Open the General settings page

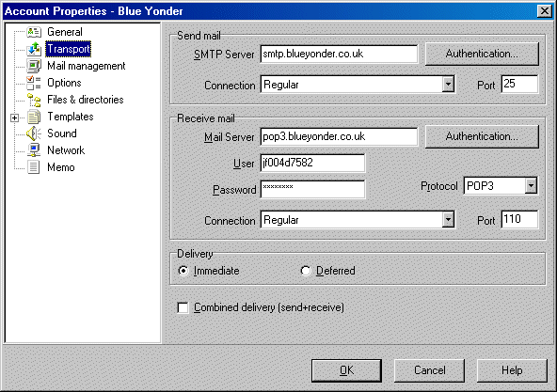(x=65, y=32)
